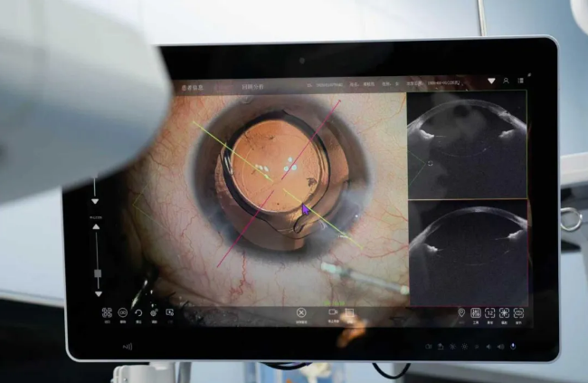
Task: Click the NFC symbol on the monitor bezel
Action: 128,347
